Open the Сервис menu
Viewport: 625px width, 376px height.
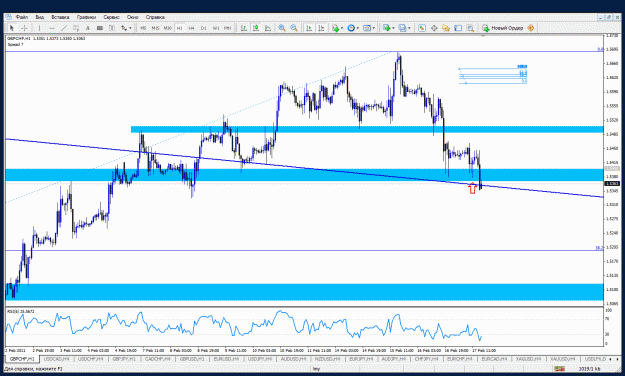[112, 17]
